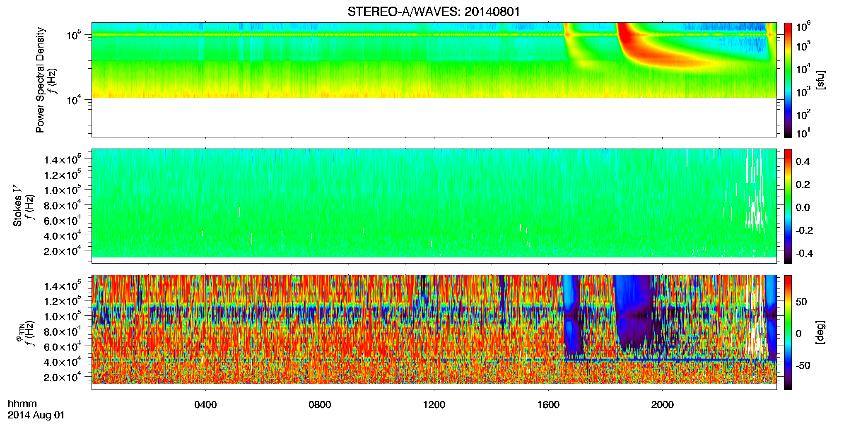This screenshot has height=447, width=868.
Task: Click 4.0×10^4 tick in φRTN panel
Action: pos(63,362)
